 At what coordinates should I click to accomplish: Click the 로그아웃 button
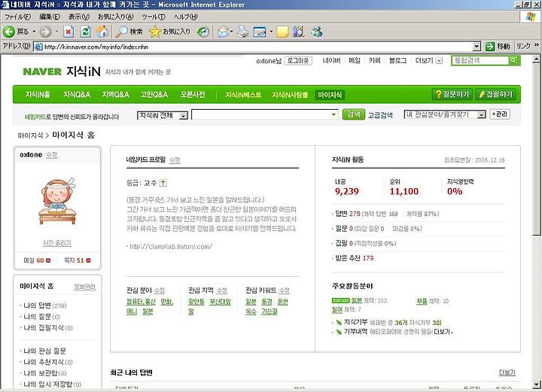click(x=298, y=61)
